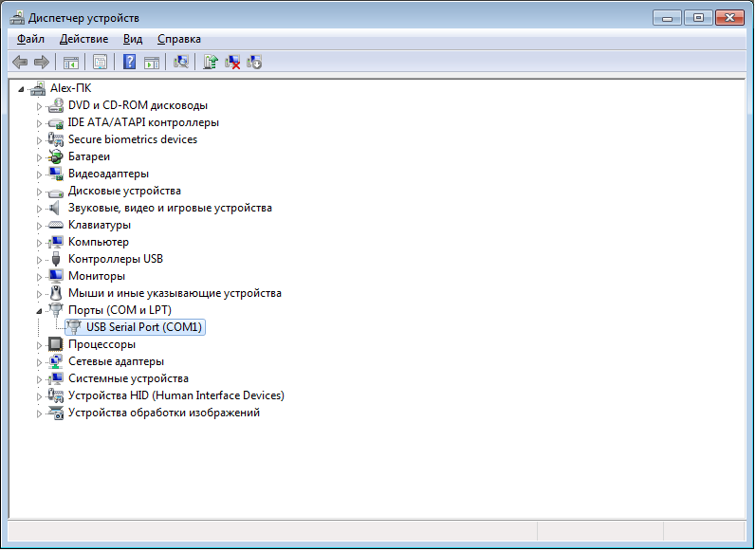
Task: Click the Звуковые speaker icon
Action: [55, 209]
